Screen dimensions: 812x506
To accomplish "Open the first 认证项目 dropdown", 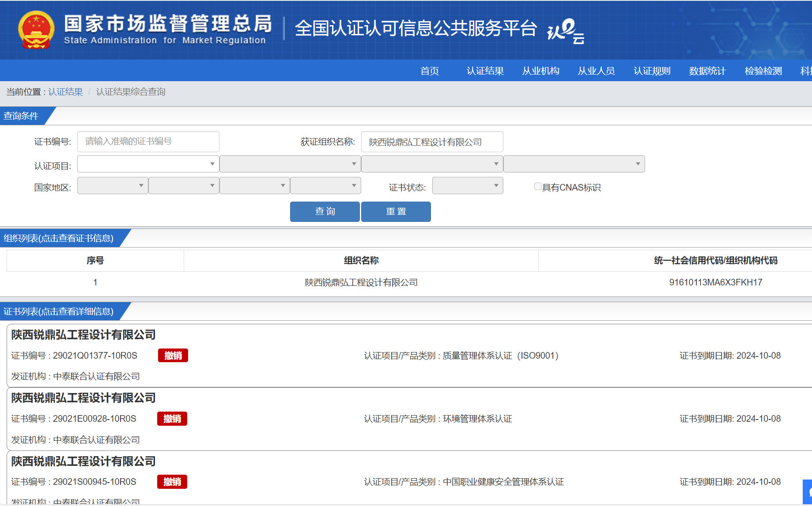I will click(148, 164).
